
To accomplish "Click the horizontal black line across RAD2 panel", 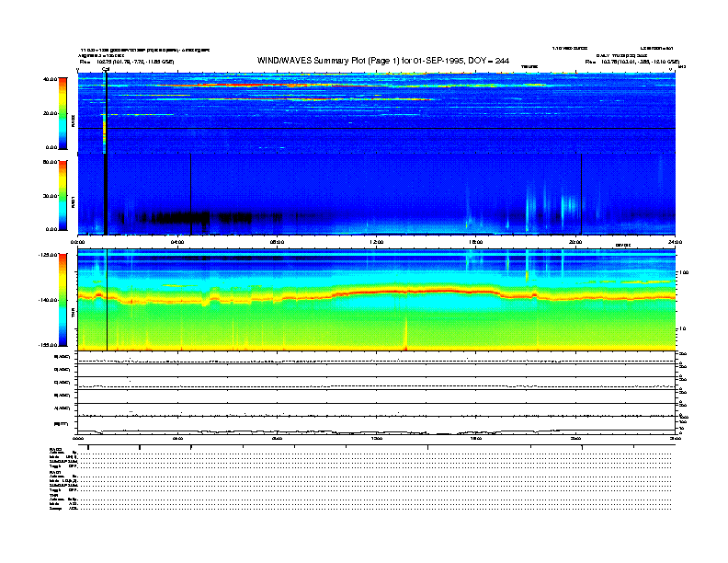I will (377, 128).
